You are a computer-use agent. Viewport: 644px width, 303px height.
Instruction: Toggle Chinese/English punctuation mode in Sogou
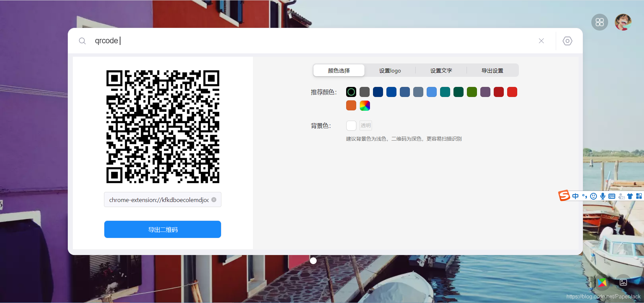pos(585,196)
